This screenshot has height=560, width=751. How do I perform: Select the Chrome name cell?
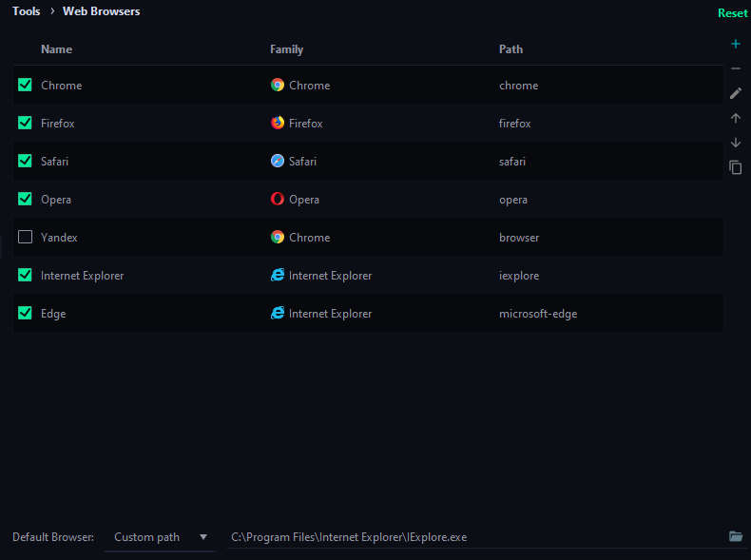tap(61, 86)
